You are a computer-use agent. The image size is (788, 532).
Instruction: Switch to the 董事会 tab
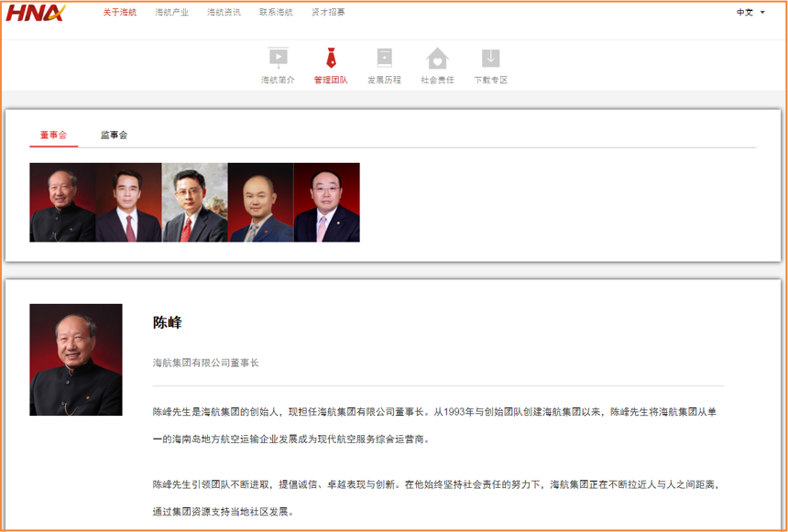(54, 135)
